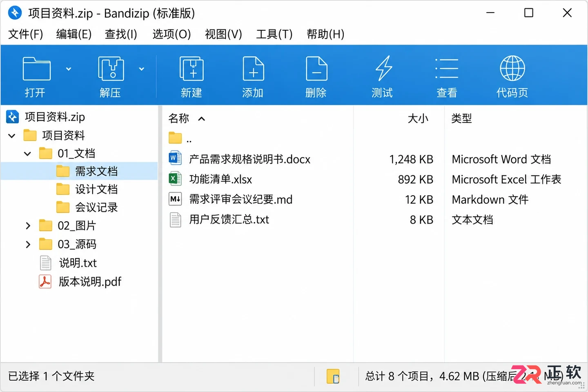Click the text file icon of 用户反馈汇总.txt
The width and height of the screenshot is (588, 392).
(x=175, y=220)
